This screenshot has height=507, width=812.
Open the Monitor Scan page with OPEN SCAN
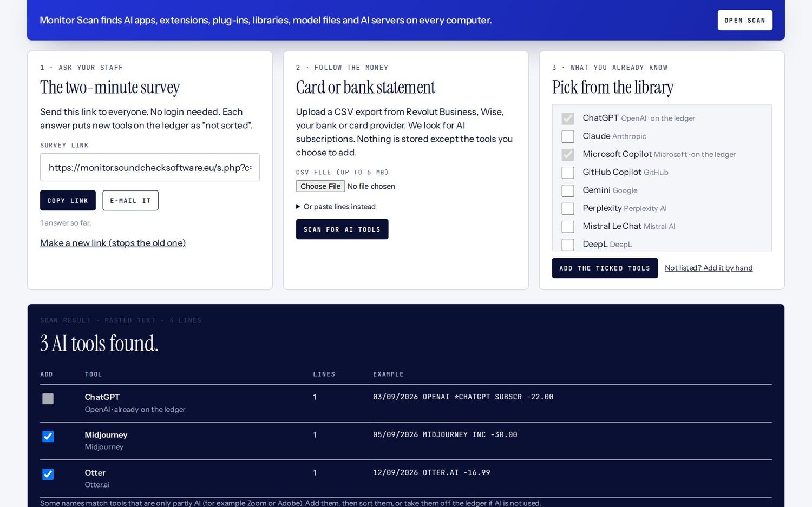pyautogui.click(x=745, y=20)
